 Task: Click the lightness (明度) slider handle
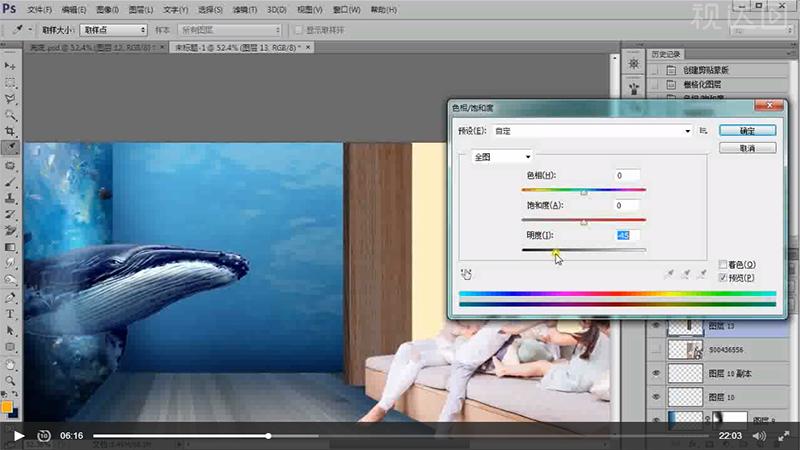click(555, 253)
